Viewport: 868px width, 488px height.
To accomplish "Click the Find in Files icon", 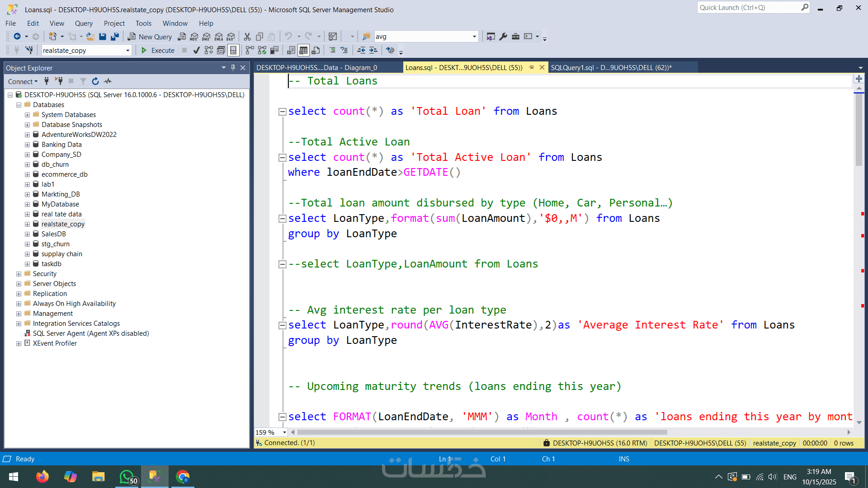I will [x=366, y=37].
